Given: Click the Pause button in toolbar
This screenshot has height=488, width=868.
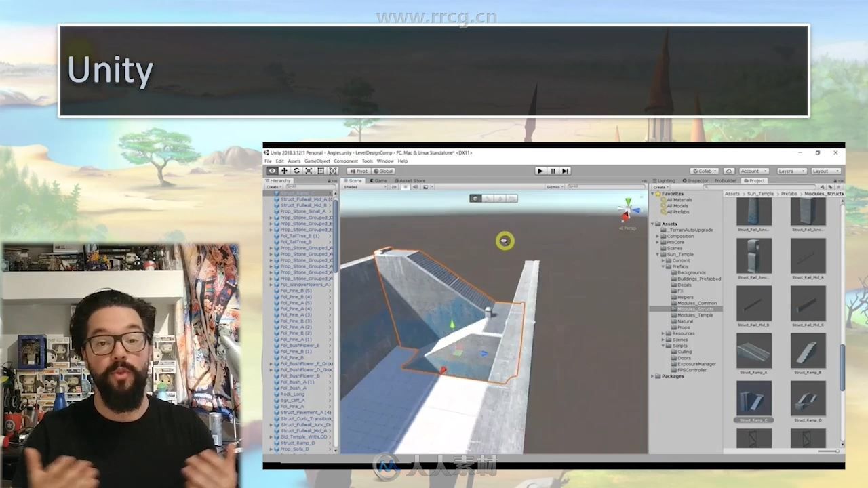Looking at the screenshot, I should tap(553, 171).
